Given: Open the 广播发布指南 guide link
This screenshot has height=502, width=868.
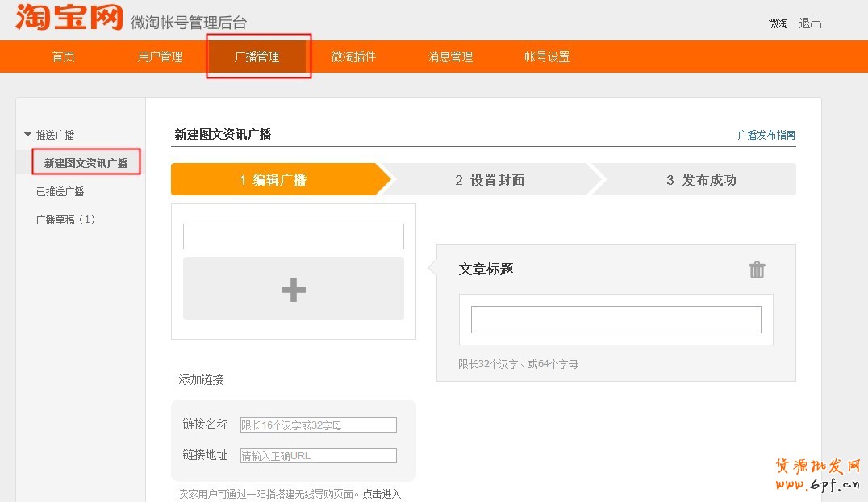Looking at the screenshot, I should [766, 135].
